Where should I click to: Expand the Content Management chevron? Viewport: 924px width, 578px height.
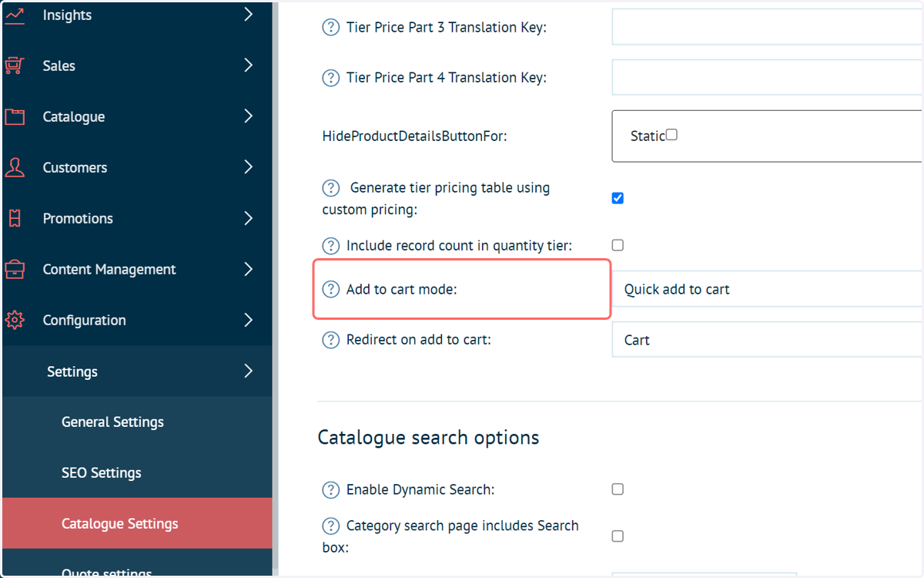click(x=248, y=269)
